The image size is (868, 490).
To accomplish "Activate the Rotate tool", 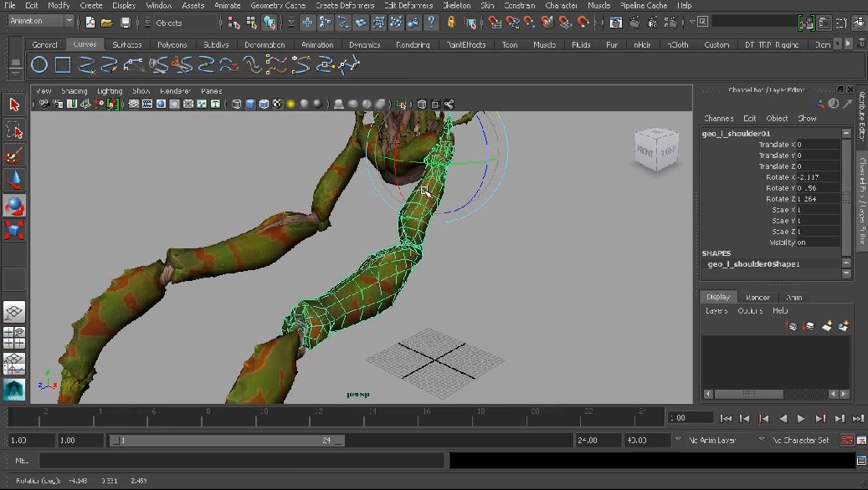I will click(14, 206).
